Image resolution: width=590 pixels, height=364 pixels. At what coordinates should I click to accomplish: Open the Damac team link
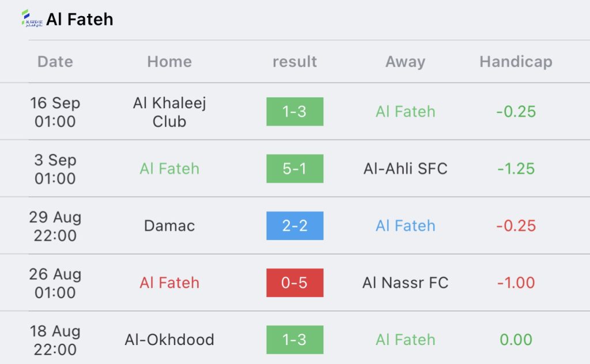coord(169,226)
